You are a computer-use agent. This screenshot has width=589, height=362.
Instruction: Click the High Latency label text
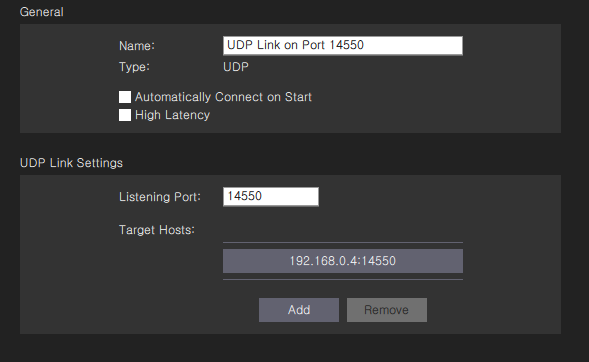click(172, 115)
